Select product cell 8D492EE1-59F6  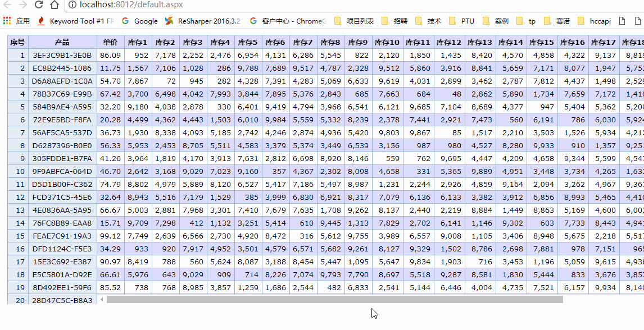pos(62,288)
